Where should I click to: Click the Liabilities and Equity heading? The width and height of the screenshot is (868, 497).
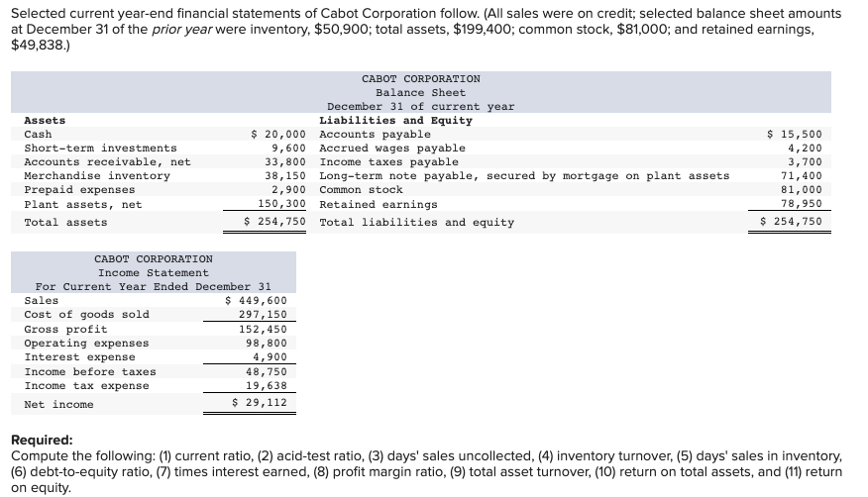[395, 121]
